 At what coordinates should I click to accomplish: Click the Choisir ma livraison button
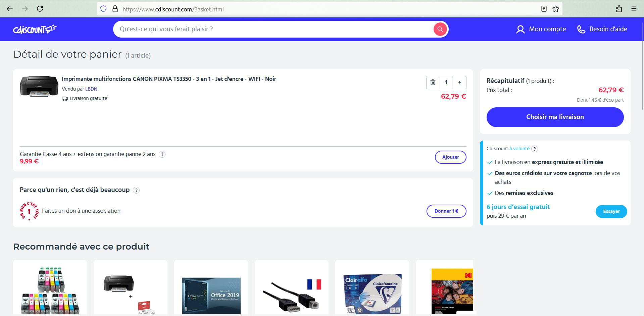click(555, 117)
